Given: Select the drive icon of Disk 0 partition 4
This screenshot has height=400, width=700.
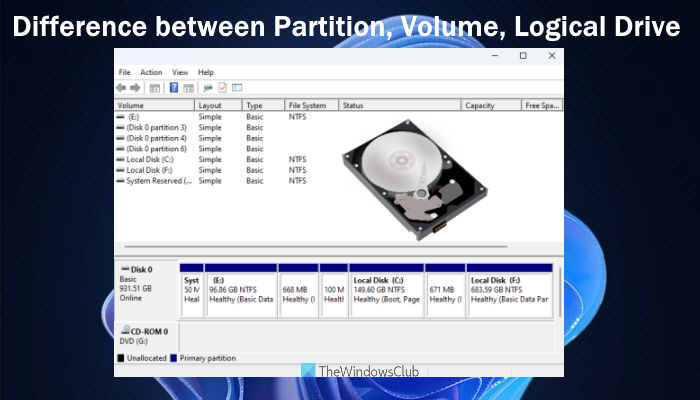Looking at the screenshot, I should pos(120,138).
